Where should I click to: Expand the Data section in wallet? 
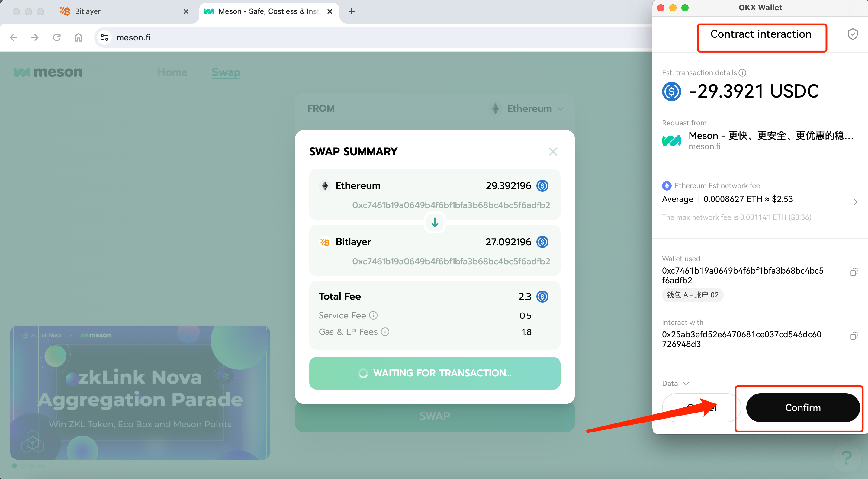[x=676, y=383]
